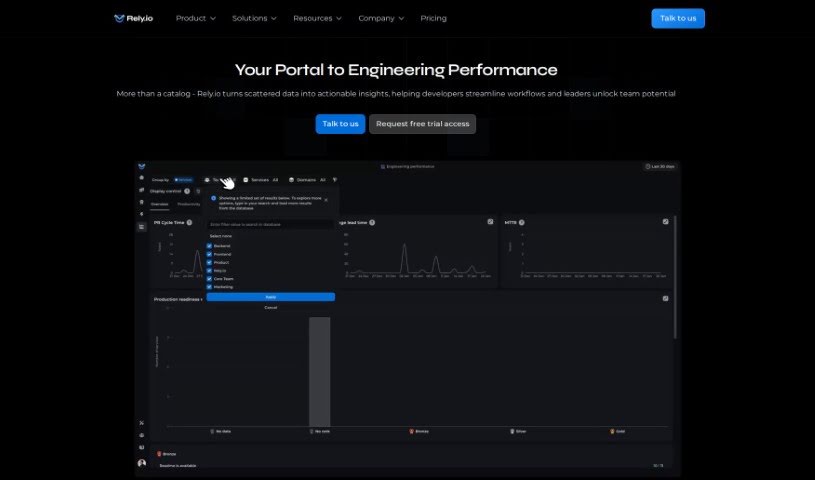Click the dashboard vertical scrollbar
This screenshot has height=480, width=815.
(x=675, y=277)
